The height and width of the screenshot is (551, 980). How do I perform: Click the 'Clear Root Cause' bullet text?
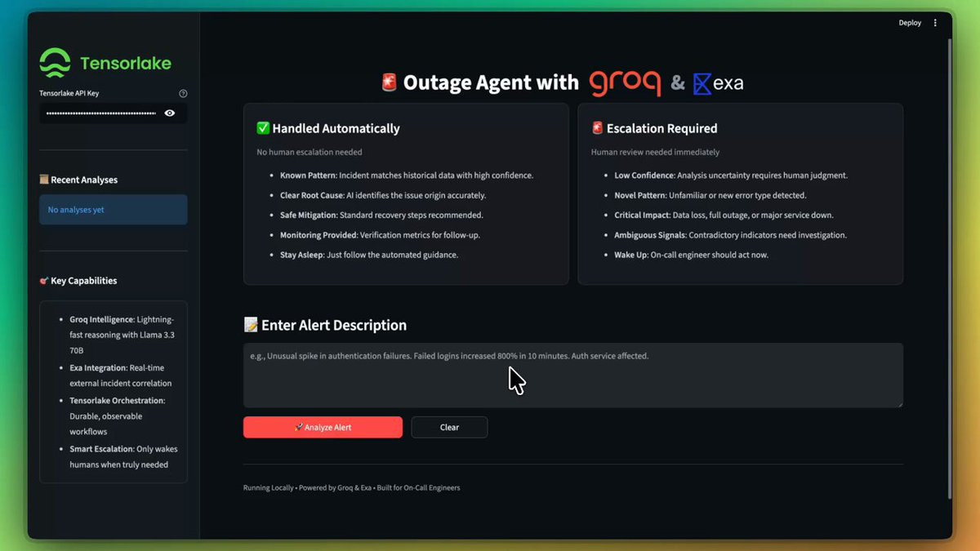(x=383, y=195)
